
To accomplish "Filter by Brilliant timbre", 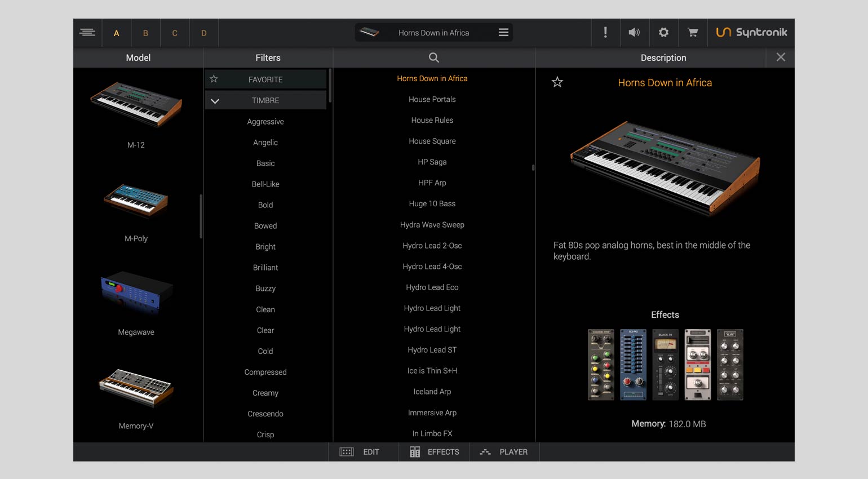I will [265, 268].
